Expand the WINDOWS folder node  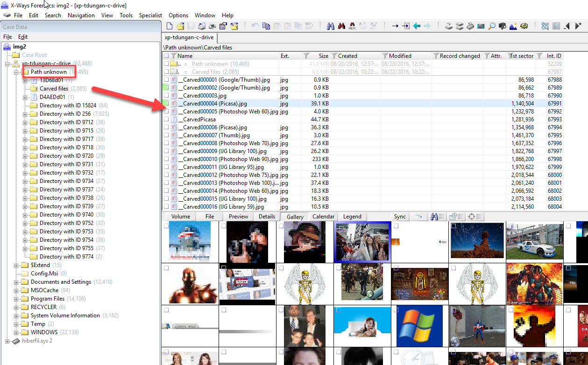[16, 332]
